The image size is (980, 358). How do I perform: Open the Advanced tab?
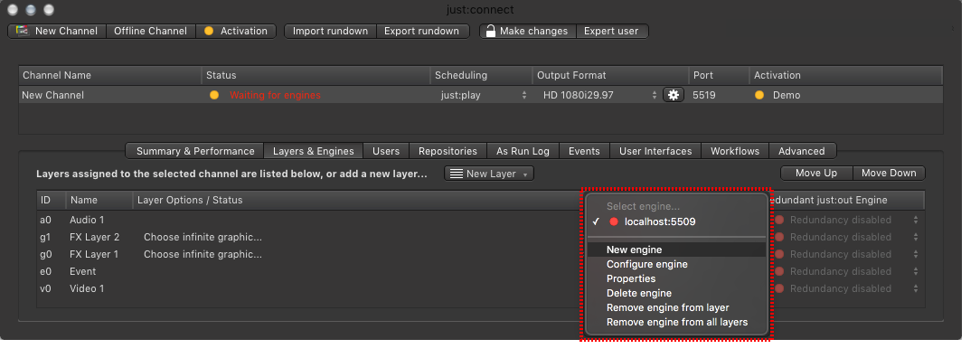point(802,151)
